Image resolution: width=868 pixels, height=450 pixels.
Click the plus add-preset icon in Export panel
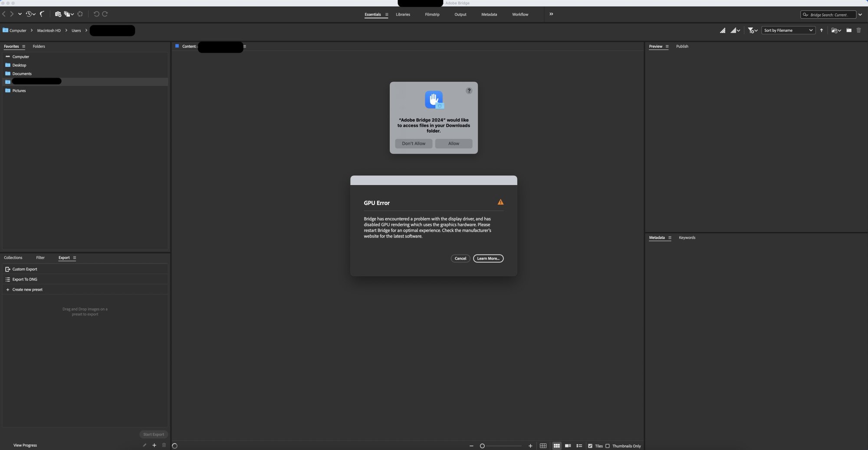tap(154, 445)
